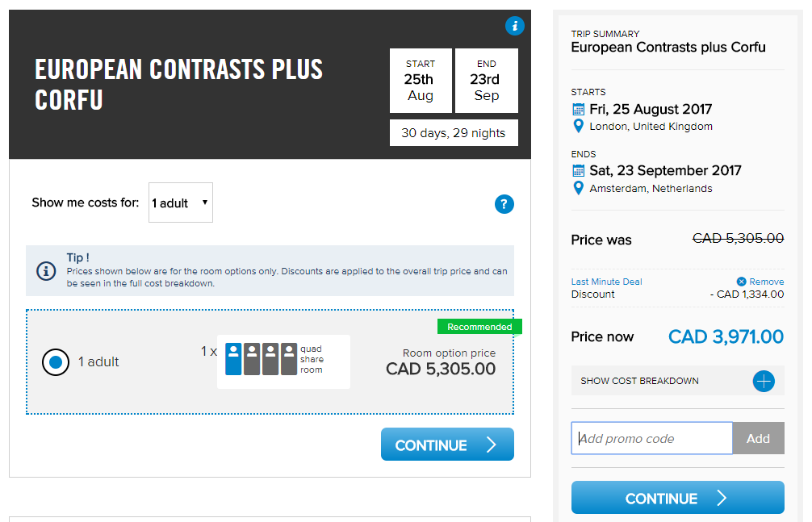Click the calendar icon beside the end date
812x522 pixels.
578,170
